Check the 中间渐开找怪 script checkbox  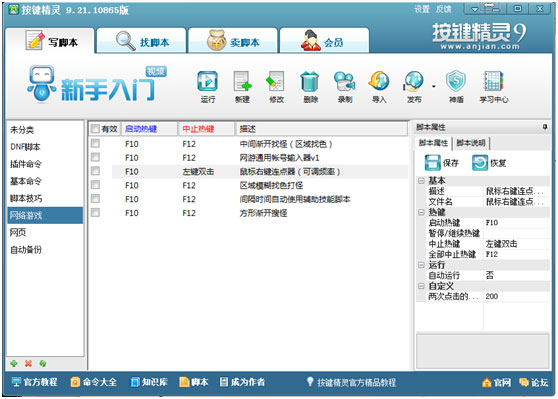(x=95, y=143)
